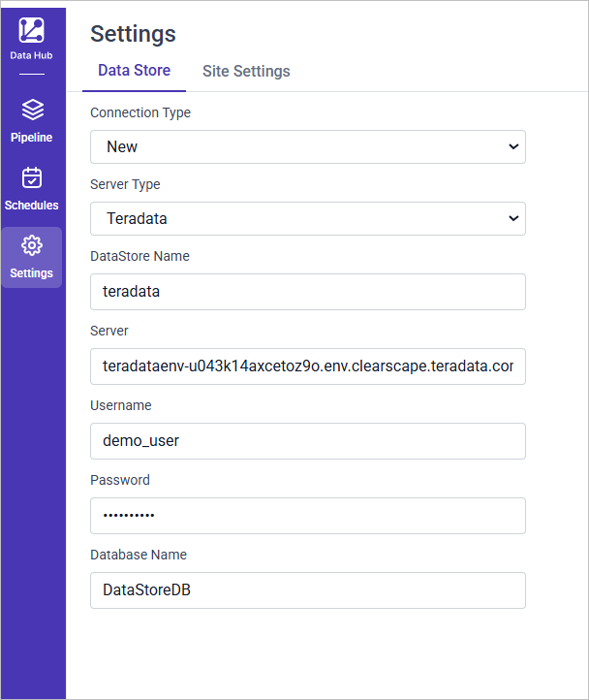
Task: Click the Pipeline label in sidebar
Action: [x=32, y=138]
